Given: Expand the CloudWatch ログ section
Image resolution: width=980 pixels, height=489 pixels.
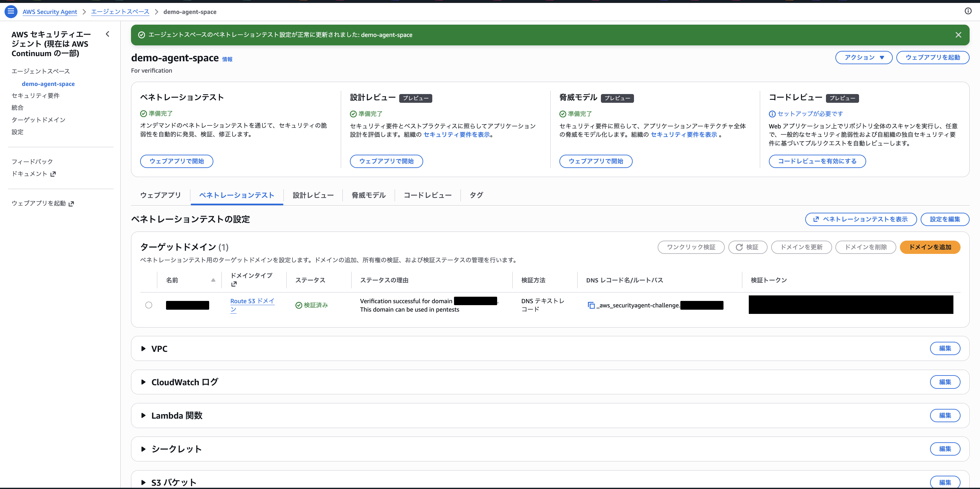Looking at the screenshot, I should [143, 382].
